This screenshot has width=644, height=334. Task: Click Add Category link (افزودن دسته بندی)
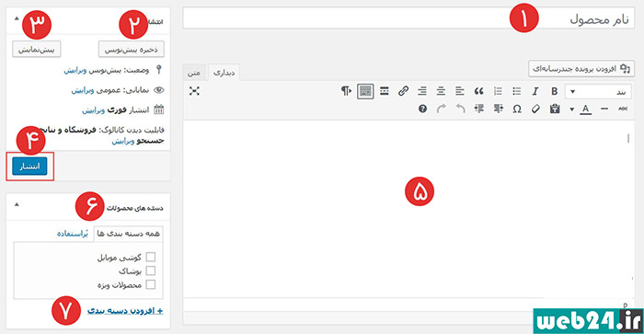pyautogui.click(x=125, y=311)
